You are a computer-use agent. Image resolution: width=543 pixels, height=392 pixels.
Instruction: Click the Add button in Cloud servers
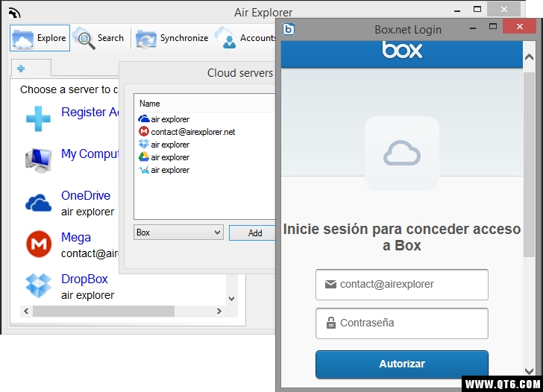tap(252, 233)
